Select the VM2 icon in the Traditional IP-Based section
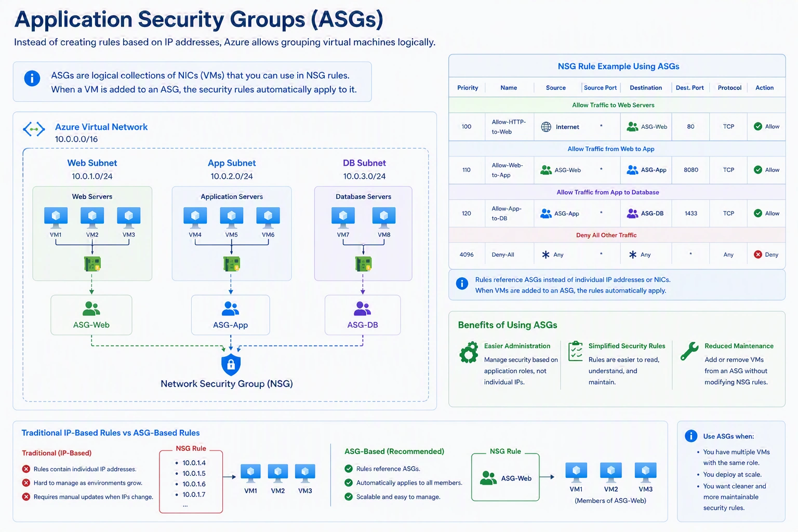798x532 pixels. coord(278,473)
